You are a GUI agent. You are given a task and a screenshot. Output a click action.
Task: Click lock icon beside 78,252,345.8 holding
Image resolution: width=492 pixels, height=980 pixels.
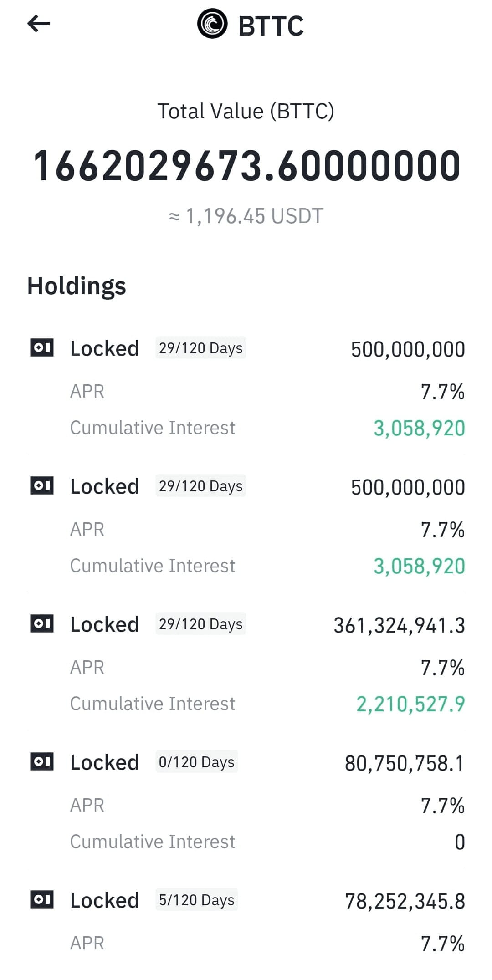pyautogui.click(x=42, y=900)
